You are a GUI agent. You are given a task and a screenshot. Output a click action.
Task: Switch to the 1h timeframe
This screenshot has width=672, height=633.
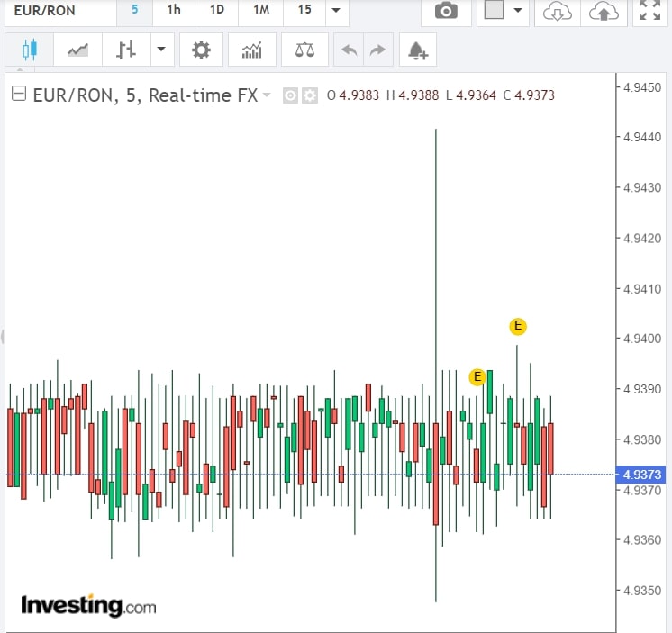tap(173, 10)
